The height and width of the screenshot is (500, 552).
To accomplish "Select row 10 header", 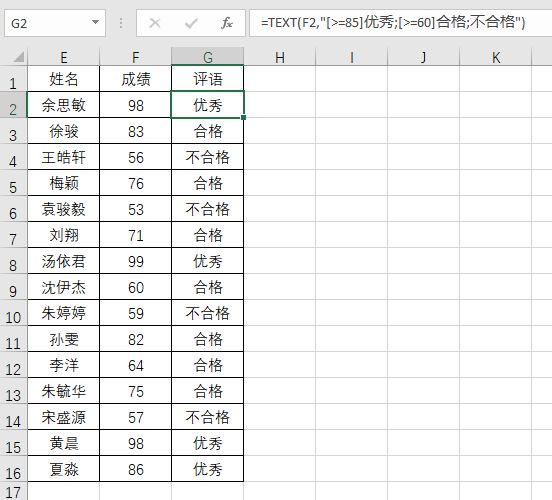I will [13, 313].
